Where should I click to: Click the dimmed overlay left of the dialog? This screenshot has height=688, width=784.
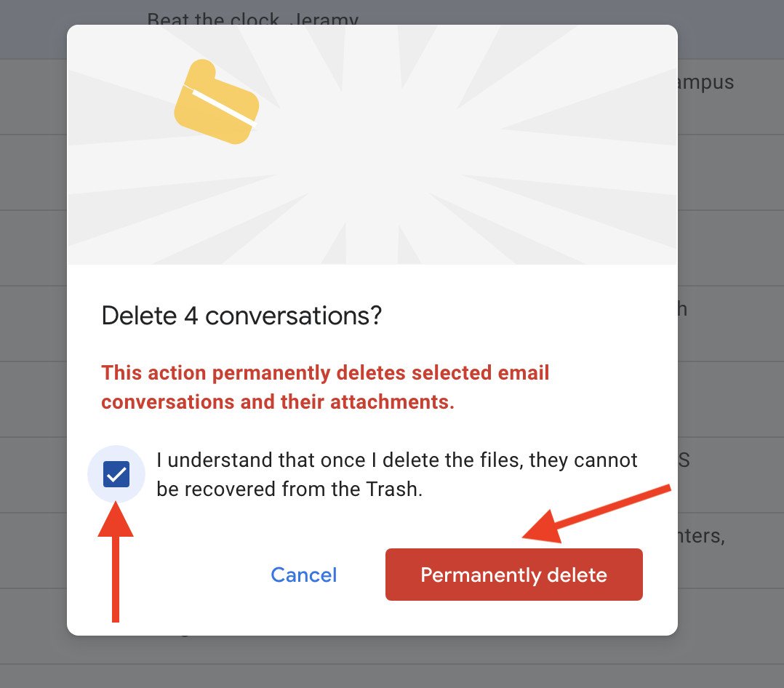(x=33, y=327)
